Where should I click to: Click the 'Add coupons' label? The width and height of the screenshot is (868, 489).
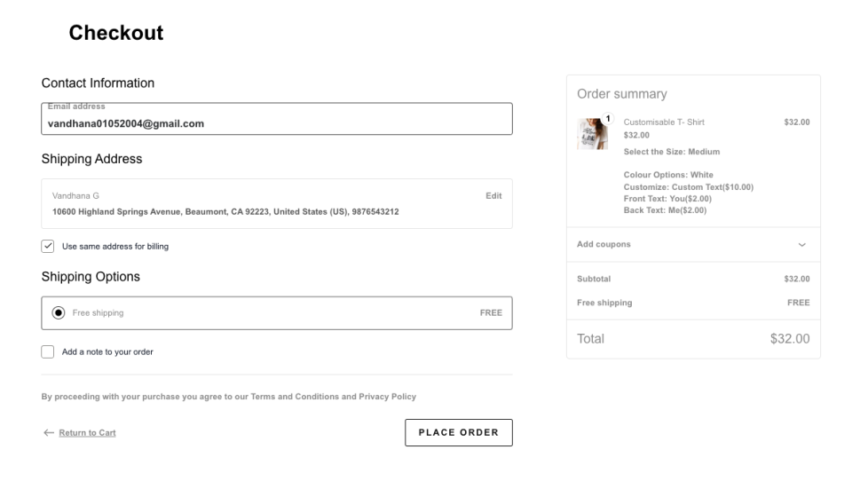604,245
